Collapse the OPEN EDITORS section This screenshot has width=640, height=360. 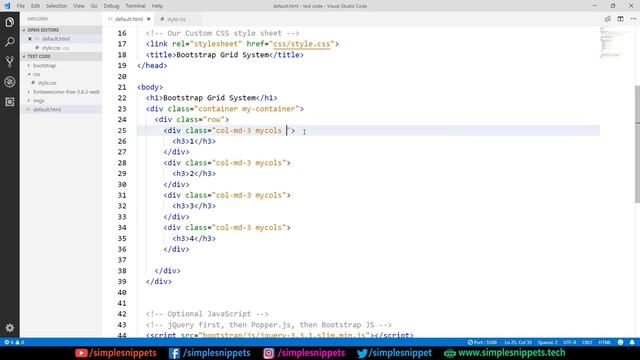(x=43, y=30)
